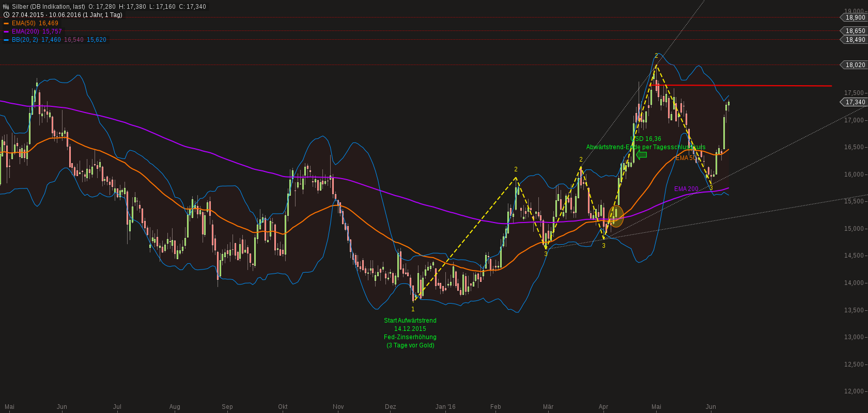This screenshot has width=868, height=413.
Task: Select the Silber (DB Indikation, last) title
Action: pos(49,7)
